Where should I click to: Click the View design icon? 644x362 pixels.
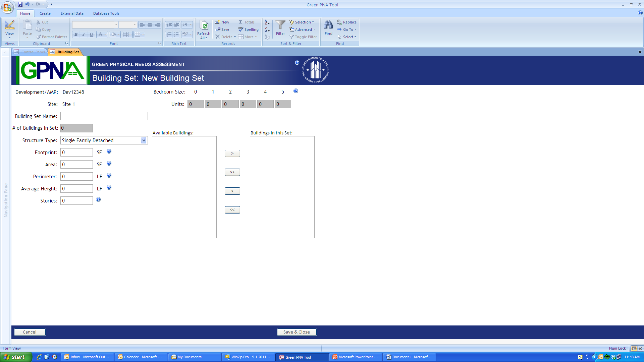9,25
